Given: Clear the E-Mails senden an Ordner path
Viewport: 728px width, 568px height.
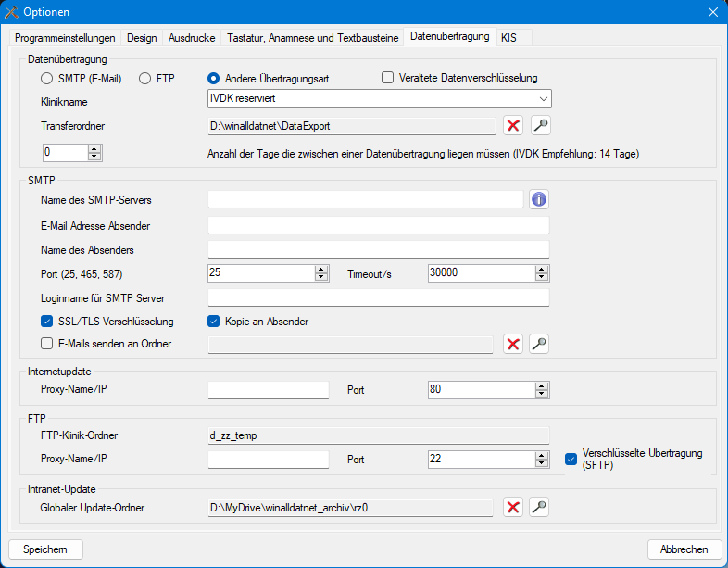Looking at the screenshot, I should pos(513,345).
